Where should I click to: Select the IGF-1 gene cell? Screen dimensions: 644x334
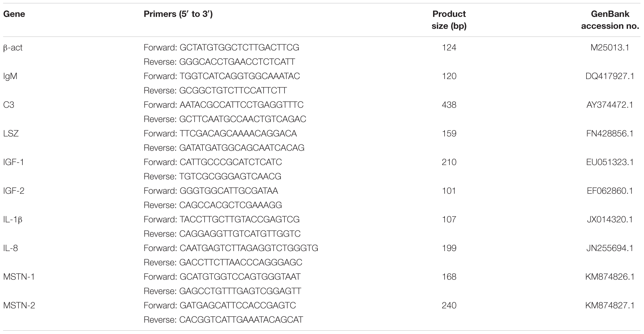point(14,162)
